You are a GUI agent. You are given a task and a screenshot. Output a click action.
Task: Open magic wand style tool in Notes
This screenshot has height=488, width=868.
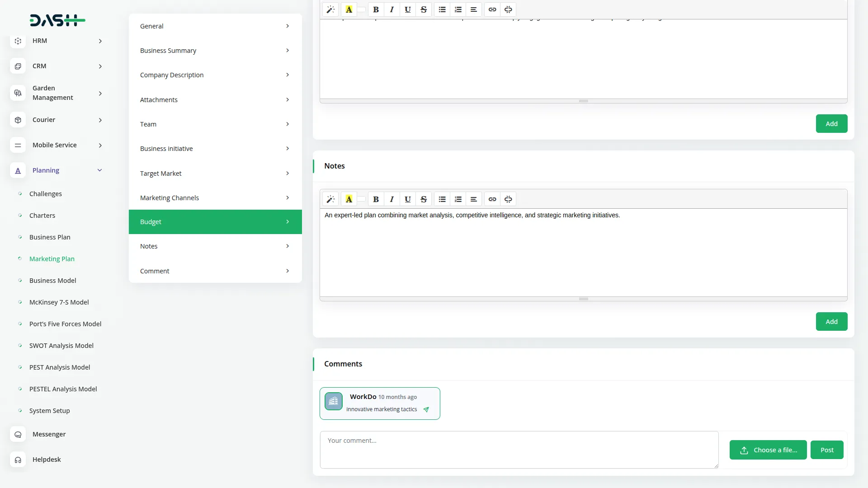[x=330, y=199]
